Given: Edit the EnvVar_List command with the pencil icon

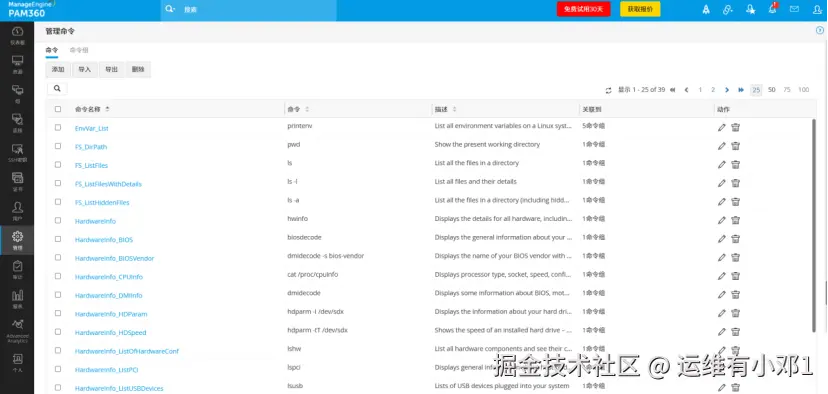Looking at the screenshot, I should click(722, 127).
